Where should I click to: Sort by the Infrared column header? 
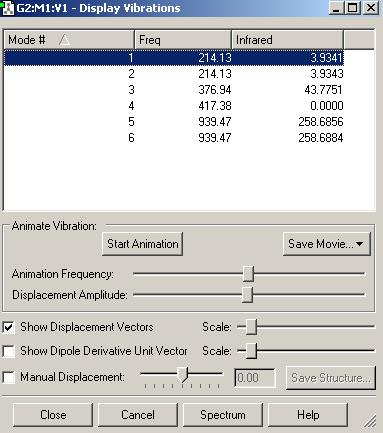coord(287,40)
